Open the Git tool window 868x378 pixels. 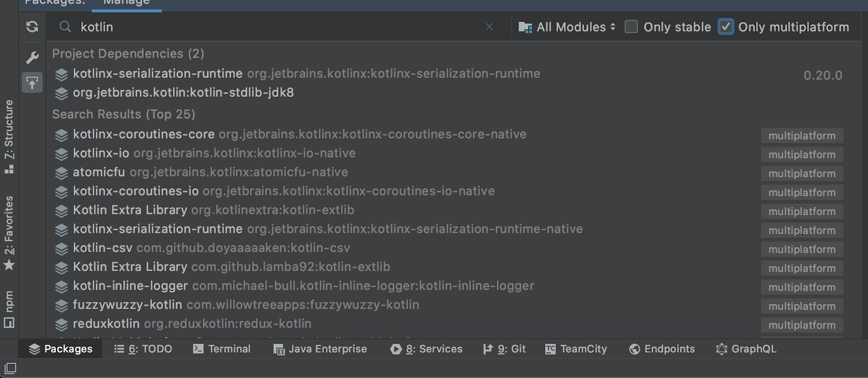point(504,349)
